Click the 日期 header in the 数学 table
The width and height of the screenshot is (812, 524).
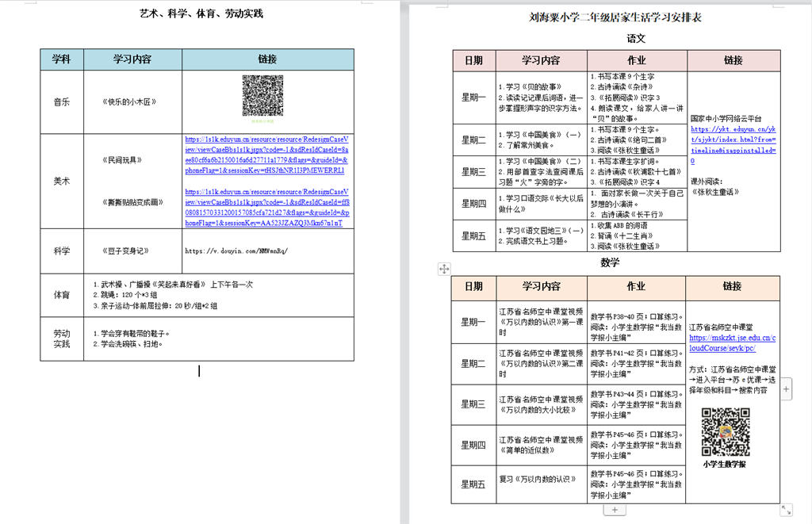coord(474,286)
